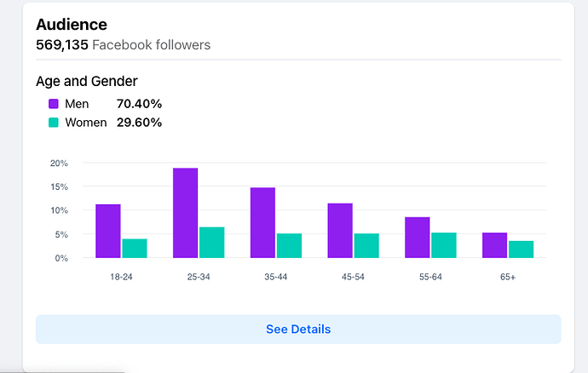588x373 pixels.
Task: Select the Men bar for 65+
Action: [x=495, y=245]
